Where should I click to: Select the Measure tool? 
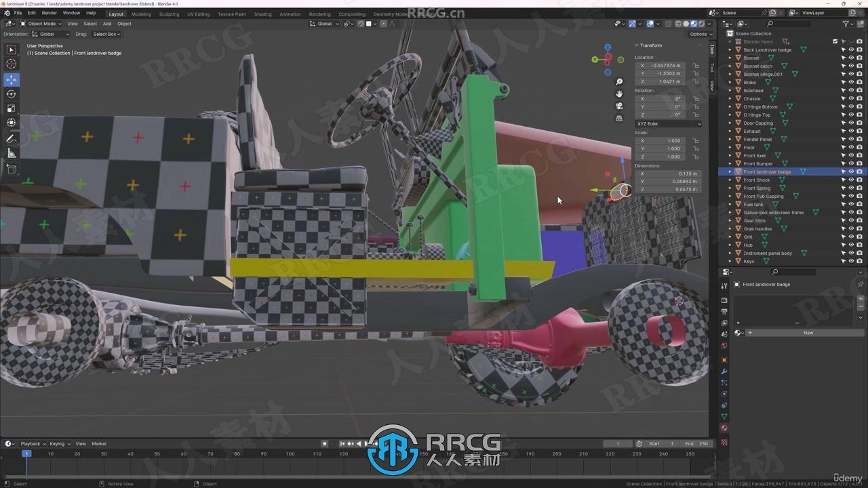[11, 154]
